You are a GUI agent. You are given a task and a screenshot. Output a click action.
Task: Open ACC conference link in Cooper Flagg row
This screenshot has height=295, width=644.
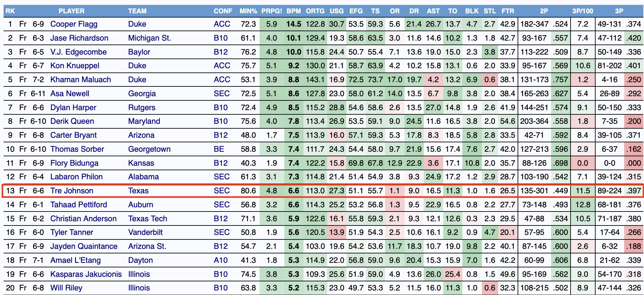[x=222, y=24]
